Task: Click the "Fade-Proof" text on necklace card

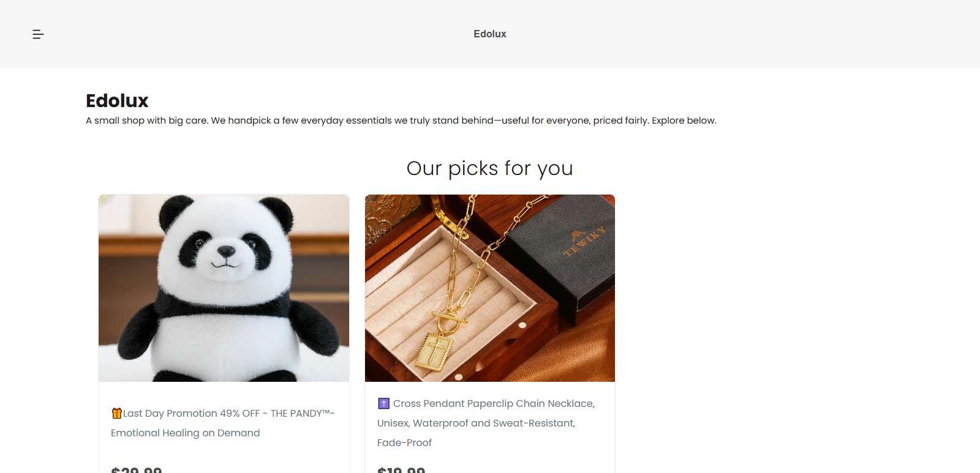Action: click(x=404, y=443)
